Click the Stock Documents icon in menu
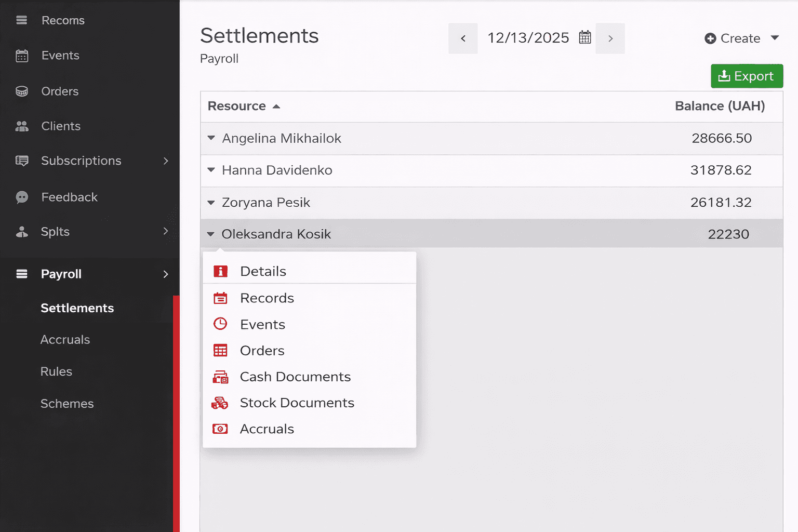Screen dimensions: 798x532 pos(220,403)
